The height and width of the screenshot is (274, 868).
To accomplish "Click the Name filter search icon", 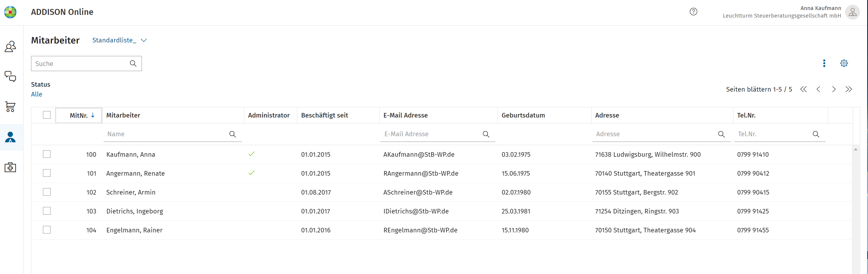I will pyautogui.click(x=232, y=134).
